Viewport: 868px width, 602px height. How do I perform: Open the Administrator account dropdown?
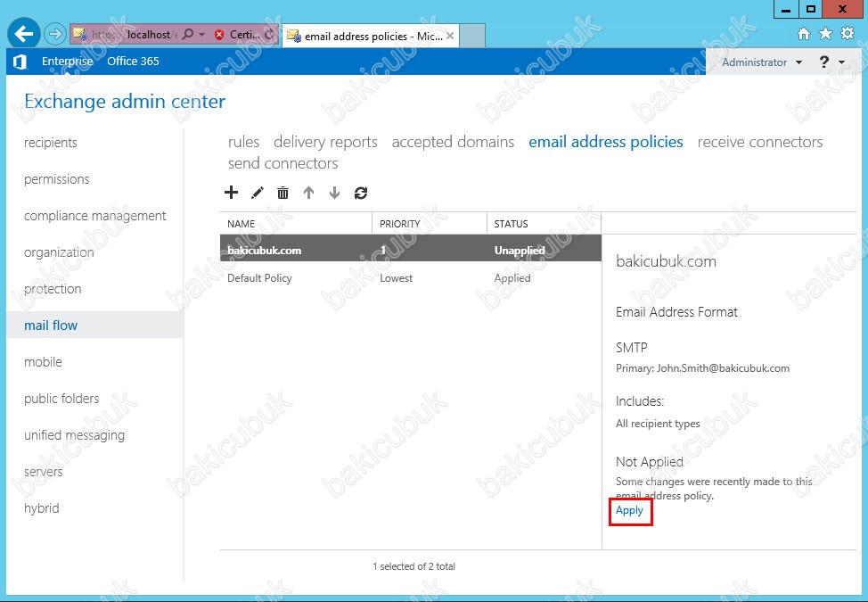[762, 62]
